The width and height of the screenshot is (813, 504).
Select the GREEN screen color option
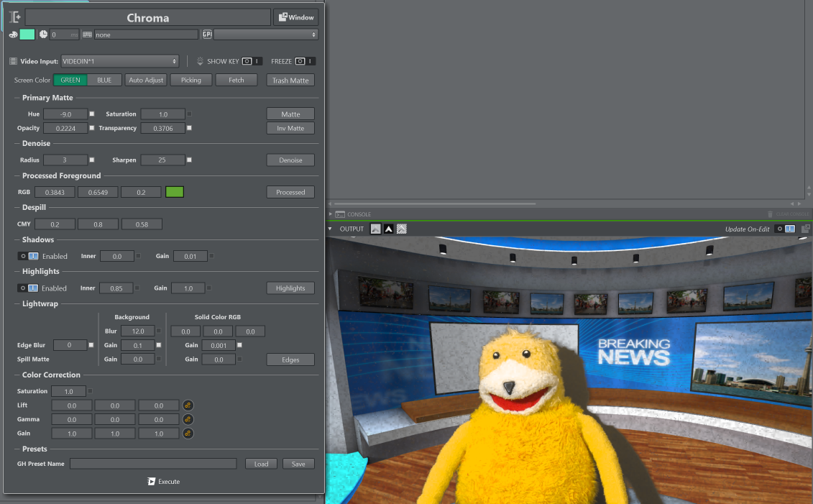point(70,80)
